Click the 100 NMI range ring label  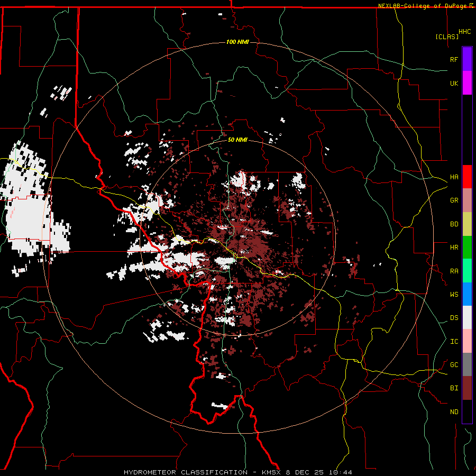coord(237,42)
